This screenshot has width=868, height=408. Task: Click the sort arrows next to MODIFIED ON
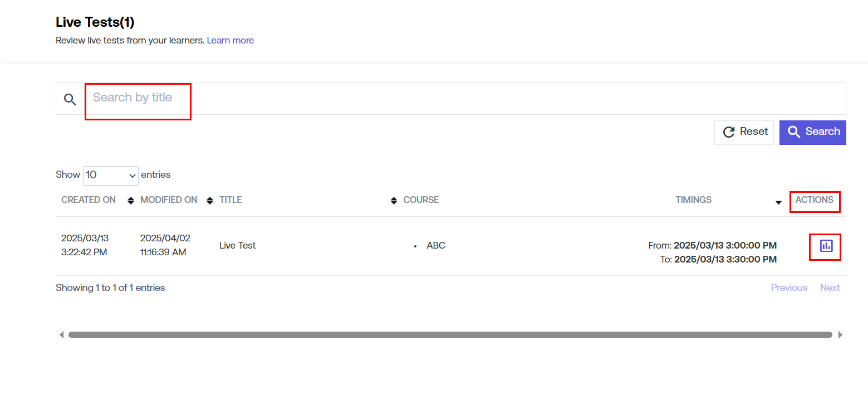pos(210,201)
